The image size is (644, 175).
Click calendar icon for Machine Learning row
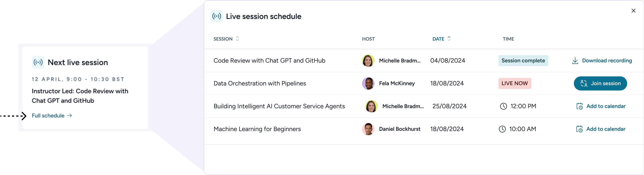point(579,129)
